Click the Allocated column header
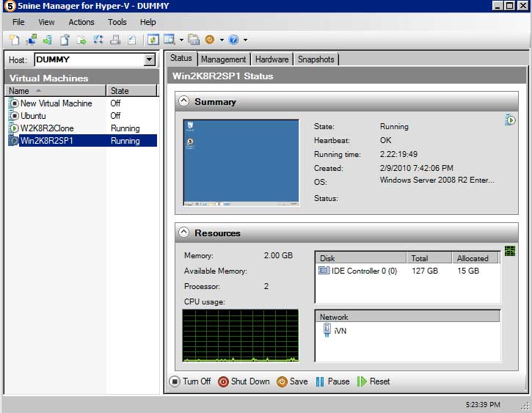The height and width of the screenshot is (413, 532). pyautogui.click(x=475, y=258)
